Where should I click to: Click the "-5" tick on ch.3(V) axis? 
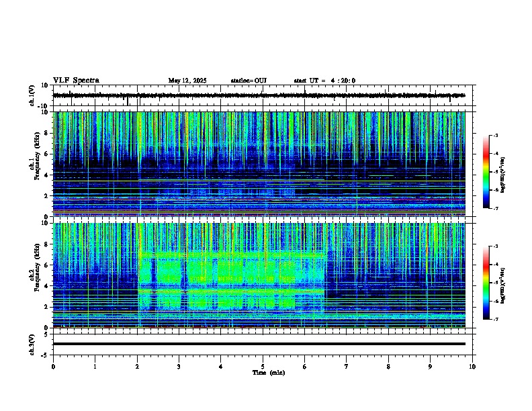pos(46,355)
